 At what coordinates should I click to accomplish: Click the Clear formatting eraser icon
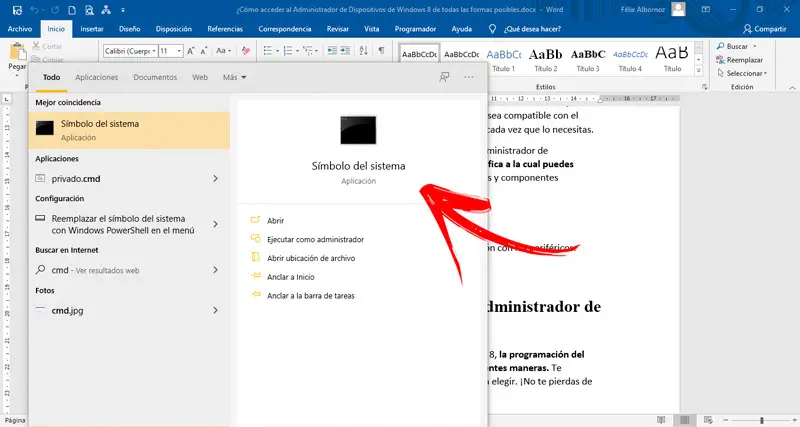(x=246, y=51)
